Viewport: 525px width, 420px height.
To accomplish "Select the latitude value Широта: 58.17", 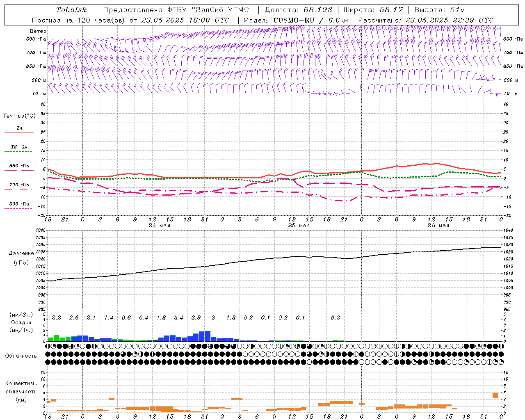I will [x=373, y=10].
